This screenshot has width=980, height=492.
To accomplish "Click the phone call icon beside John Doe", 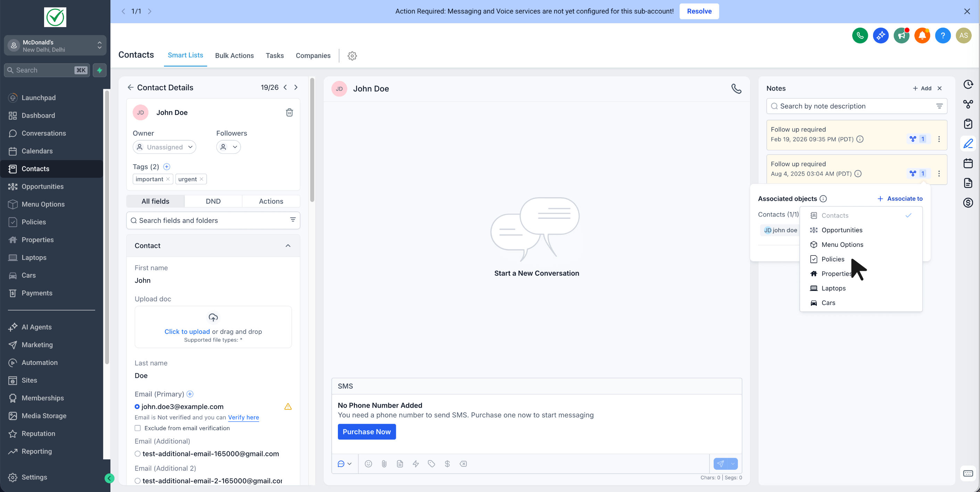I will tap(736, 89).
